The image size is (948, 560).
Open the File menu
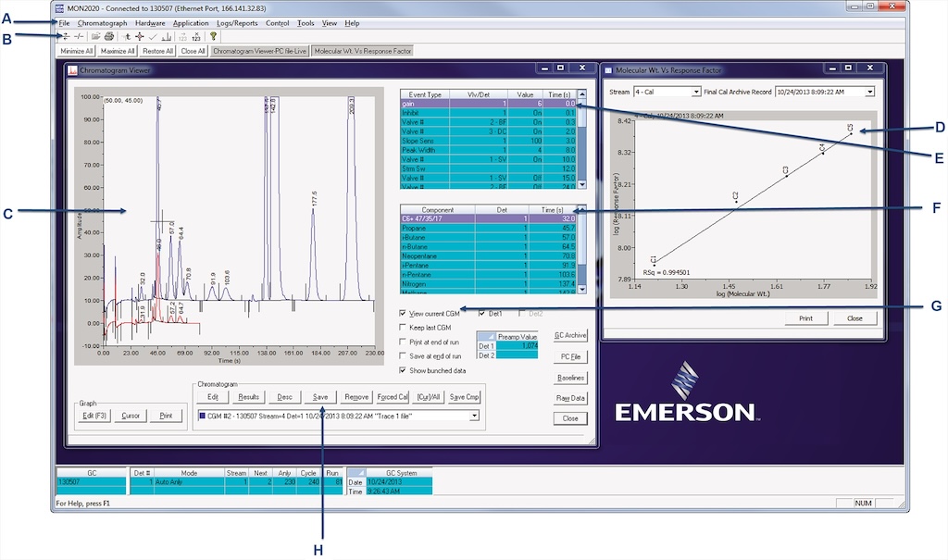click(x=64, y=23)
